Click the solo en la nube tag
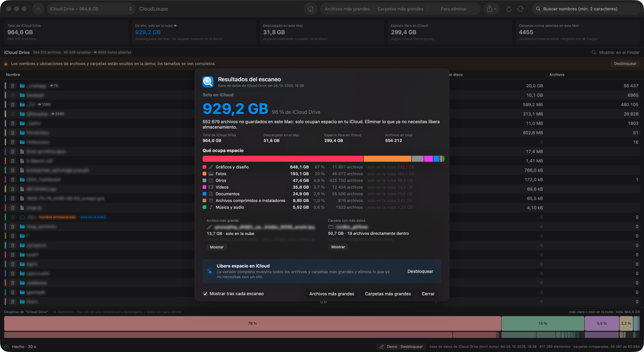Image resolution: width=644 pixels, height=352 pixels. click(93, 217)
